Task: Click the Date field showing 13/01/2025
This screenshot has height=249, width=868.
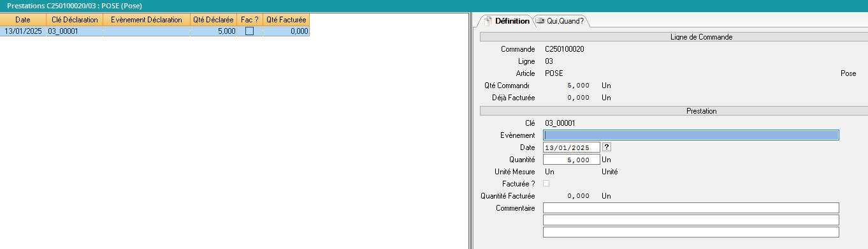Action: (x=572, y=147)
